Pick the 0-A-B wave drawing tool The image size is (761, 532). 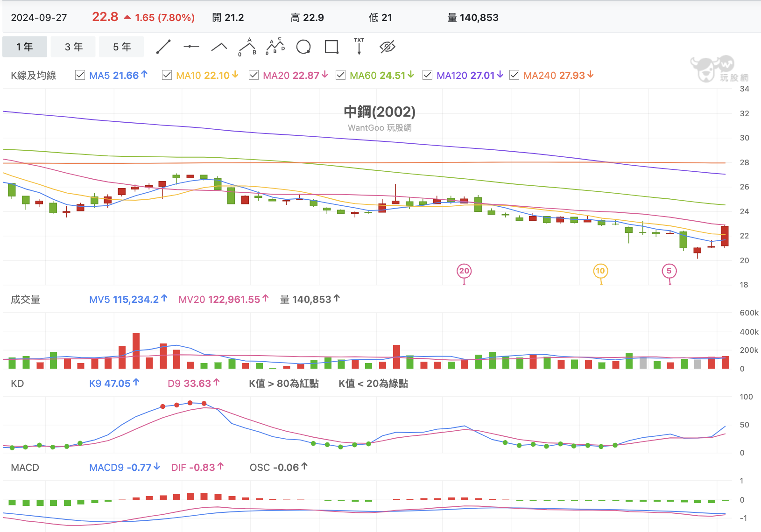tap(247, 47)
